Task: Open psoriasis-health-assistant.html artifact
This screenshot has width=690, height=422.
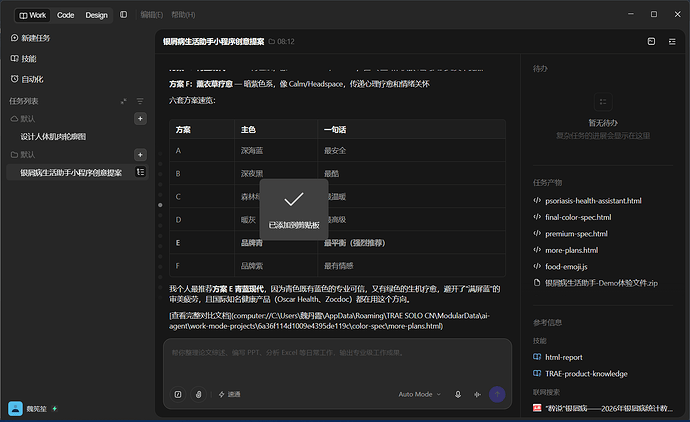Action: pyautogui.click(x=593, y=201)
